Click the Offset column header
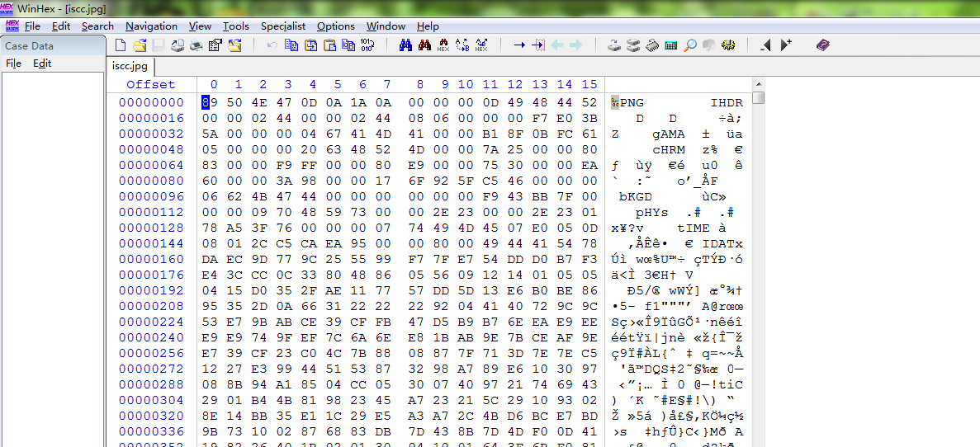The width and height of the screenshot is (980, 447). tap(151, 84)
